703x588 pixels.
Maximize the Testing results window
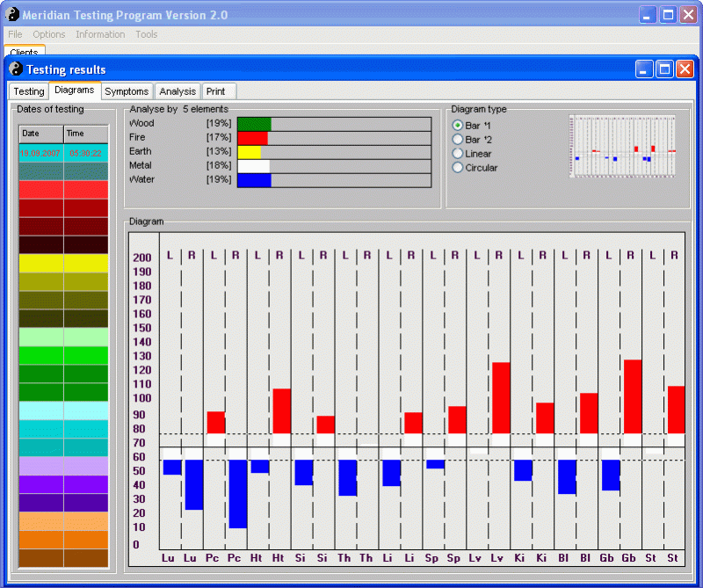[664, 69]
